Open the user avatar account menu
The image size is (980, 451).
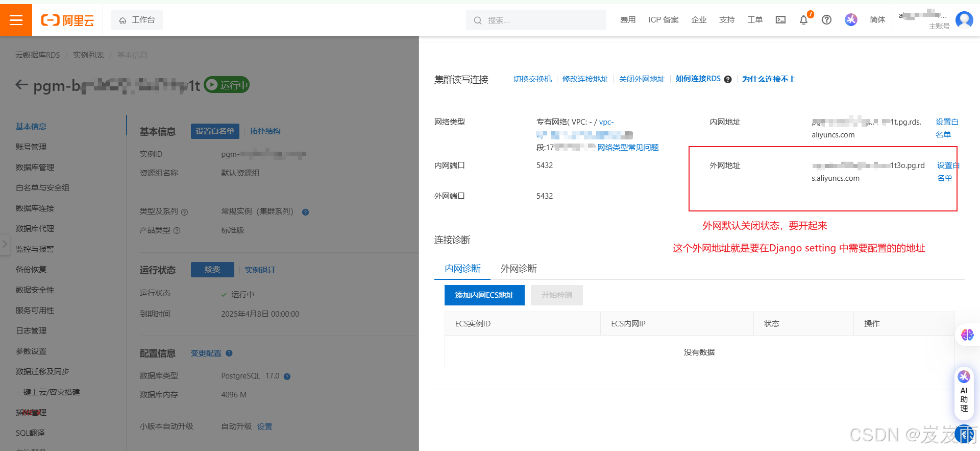pyautogui.click(x=964, y=20)
